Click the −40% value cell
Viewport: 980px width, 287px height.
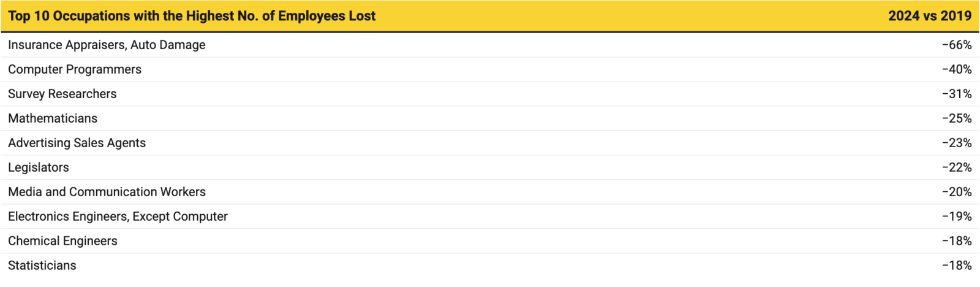957,69
